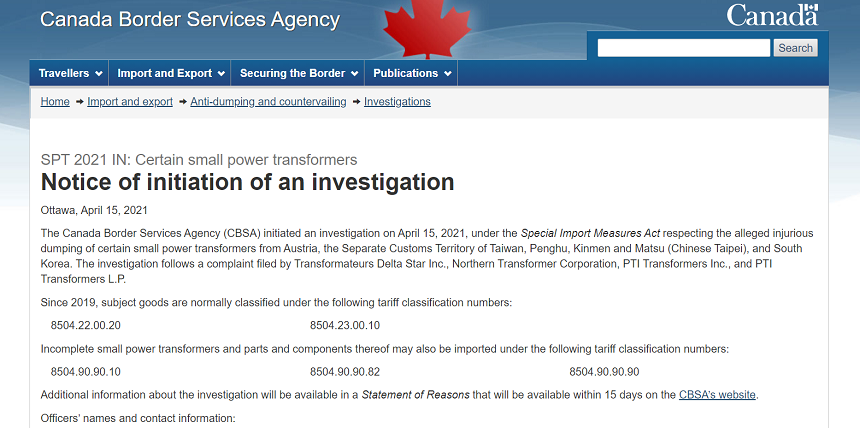Open the Securing the Border menu
The width and height of the screenshot is (860, 428).
(x=298, y=73)
